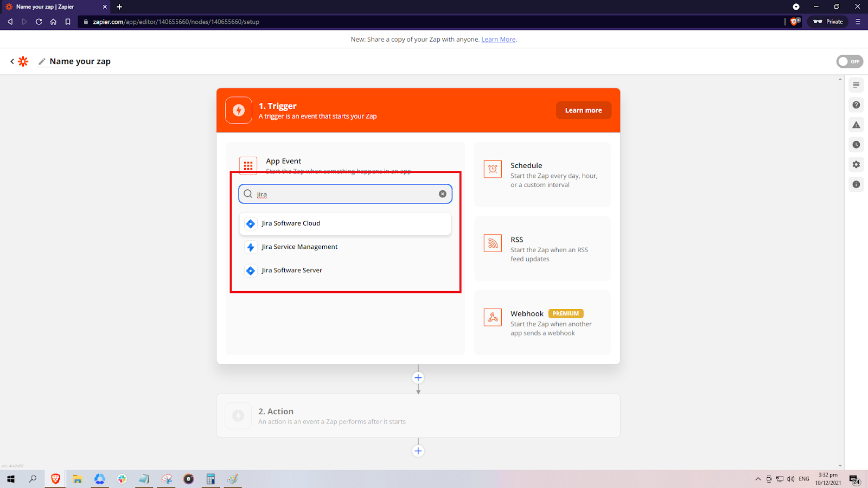Open zap settings gear icon

(x=856, y=164)
